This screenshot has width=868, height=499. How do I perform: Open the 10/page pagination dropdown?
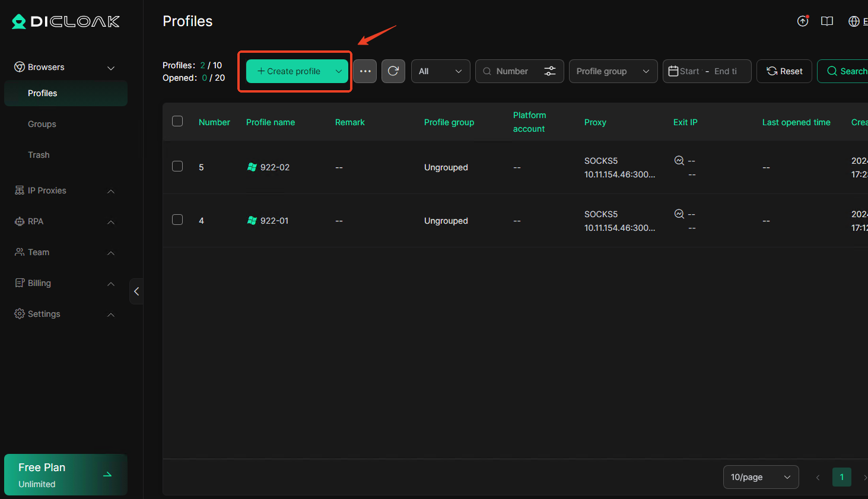(761, 477)
